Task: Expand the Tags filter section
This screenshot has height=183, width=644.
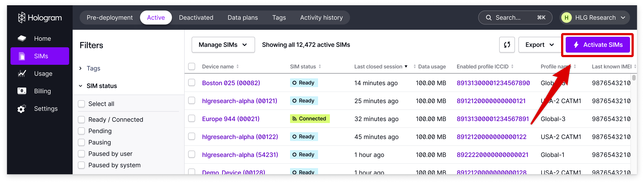Action: click(x=93, y=68)
